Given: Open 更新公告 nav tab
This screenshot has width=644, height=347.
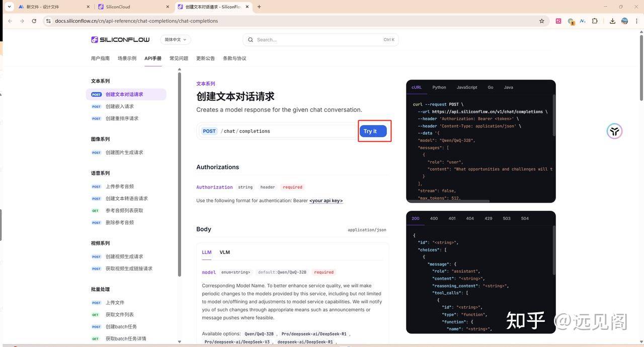Looking at the screenshot, I should (205, 58).
